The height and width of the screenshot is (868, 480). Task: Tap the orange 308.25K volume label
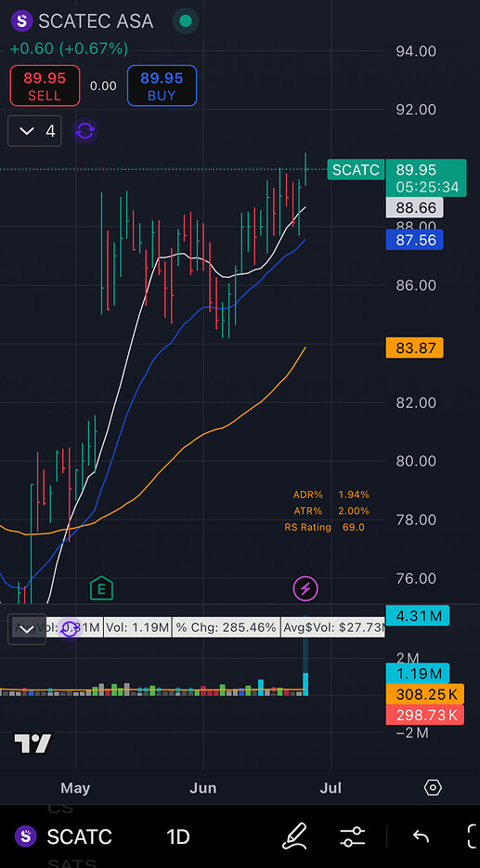[424, 694]
